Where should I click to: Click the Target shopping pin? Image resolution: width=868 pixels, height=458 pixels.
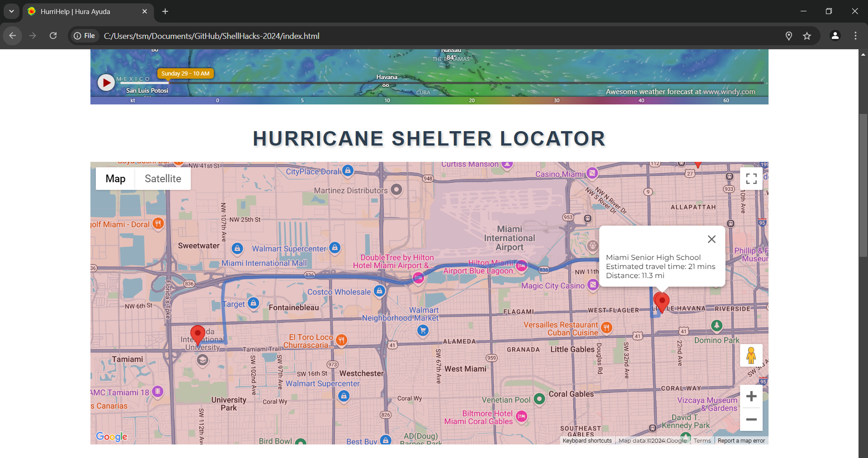point(254,303)
